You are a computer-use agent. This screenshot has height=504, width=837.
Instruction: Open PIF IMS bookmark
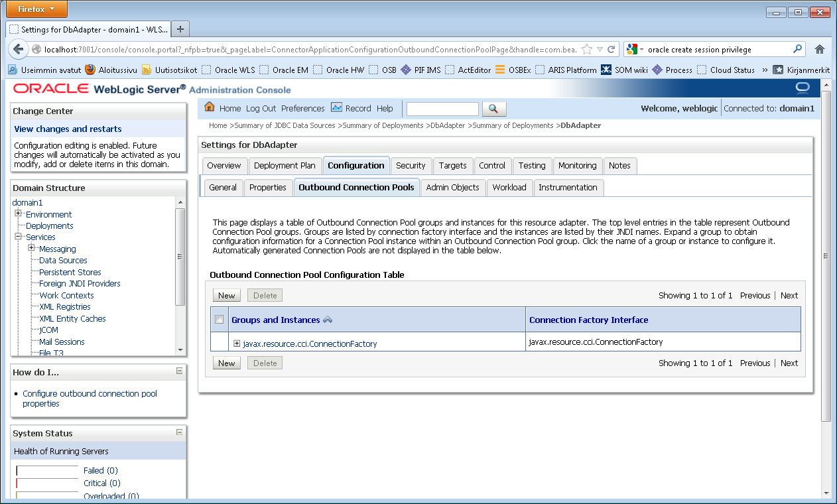coord(420,70)
